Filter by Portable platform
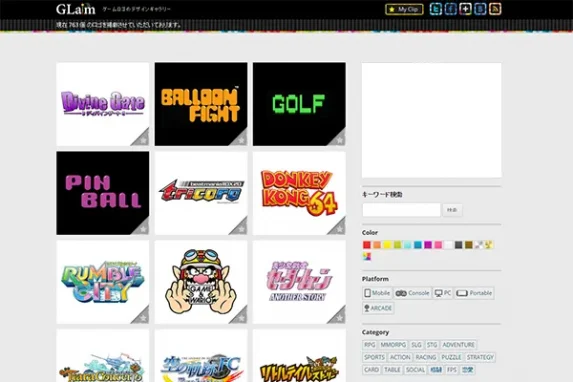 tap(474, 293)
